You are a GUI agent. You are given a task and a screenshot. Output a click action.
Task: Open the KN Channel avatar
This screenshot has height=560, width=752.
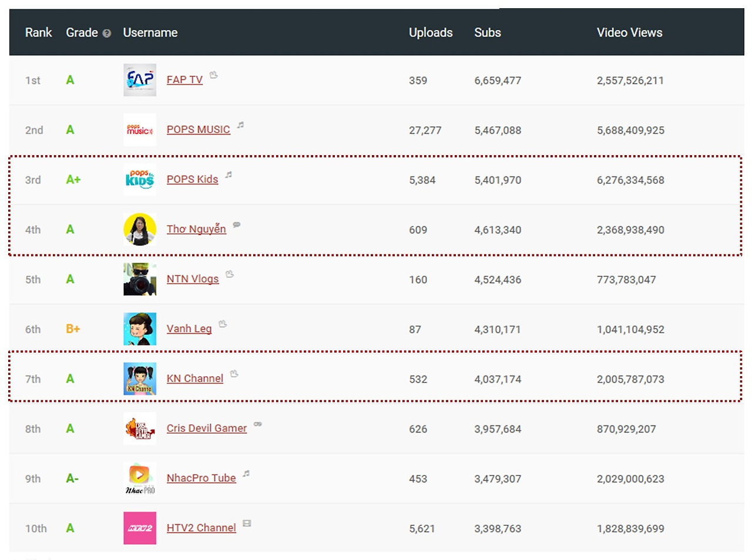click(140, 378)
